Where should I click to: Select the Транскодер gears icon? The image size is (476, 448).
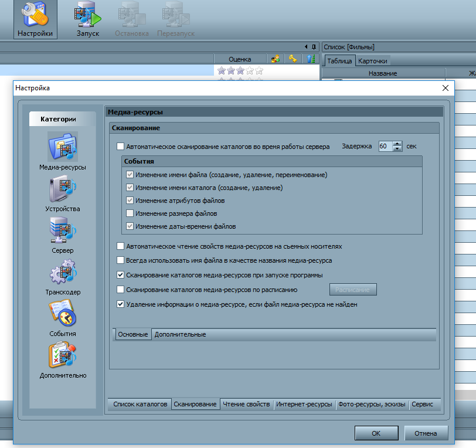62,272
